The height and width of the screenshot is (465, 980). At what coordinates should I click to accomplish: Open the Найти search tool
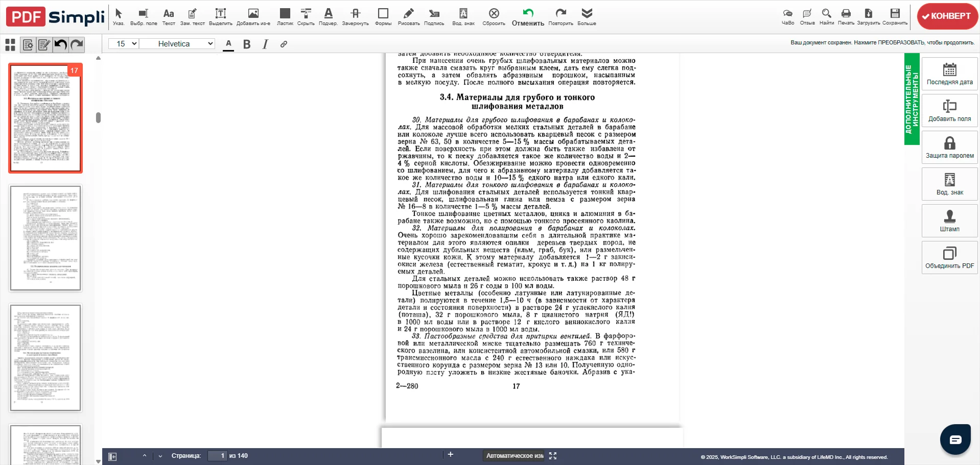tap(827, 16)
